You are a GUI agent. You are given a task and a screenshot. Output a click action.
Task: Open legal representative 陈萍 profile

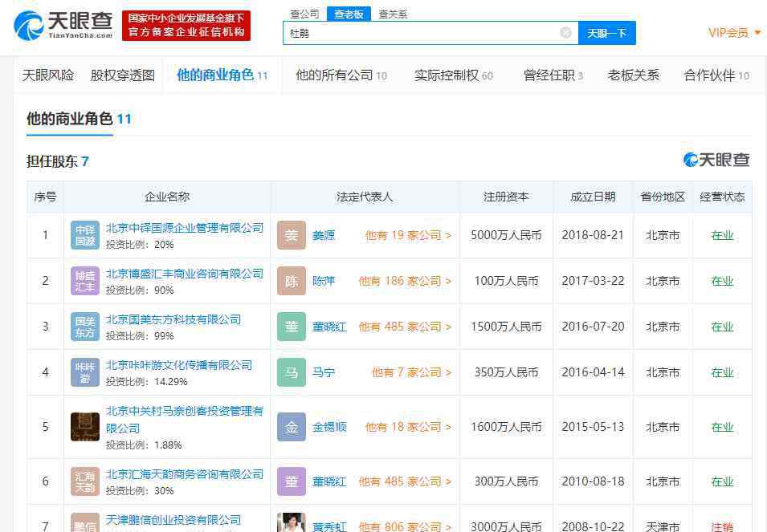coord(324,281)
